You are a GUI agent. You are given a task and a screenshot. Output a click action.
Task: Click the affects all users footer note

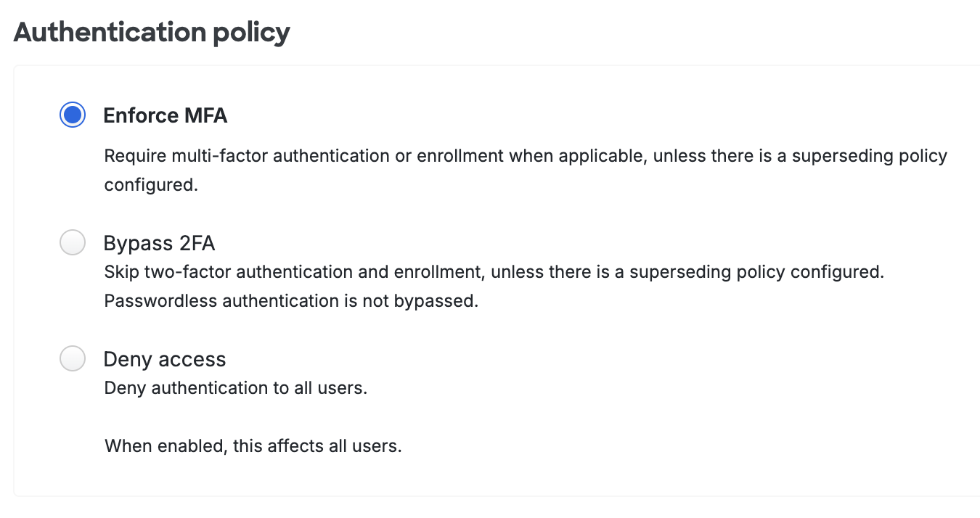click(253, 445)
